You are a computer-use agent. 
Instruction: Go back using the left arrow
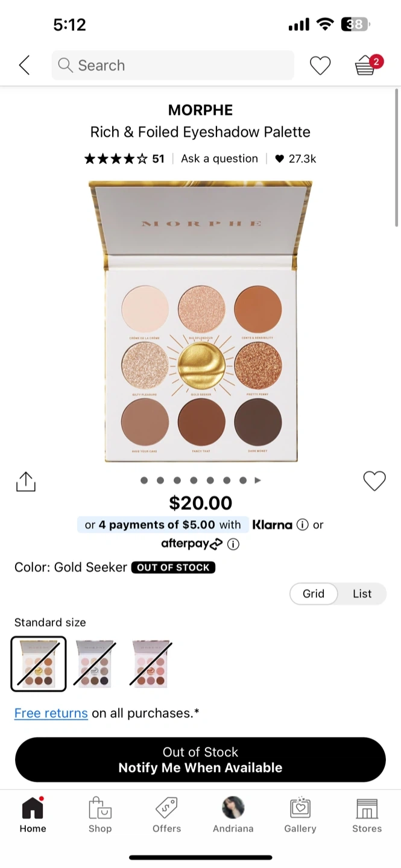point(24,65)
